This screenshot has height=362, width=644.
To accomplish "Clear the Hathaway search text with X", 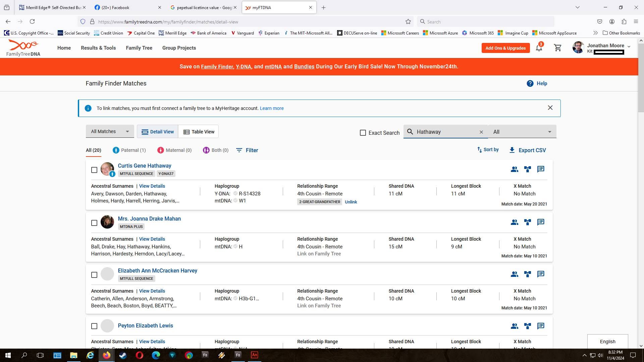I will tap(481, 132).
